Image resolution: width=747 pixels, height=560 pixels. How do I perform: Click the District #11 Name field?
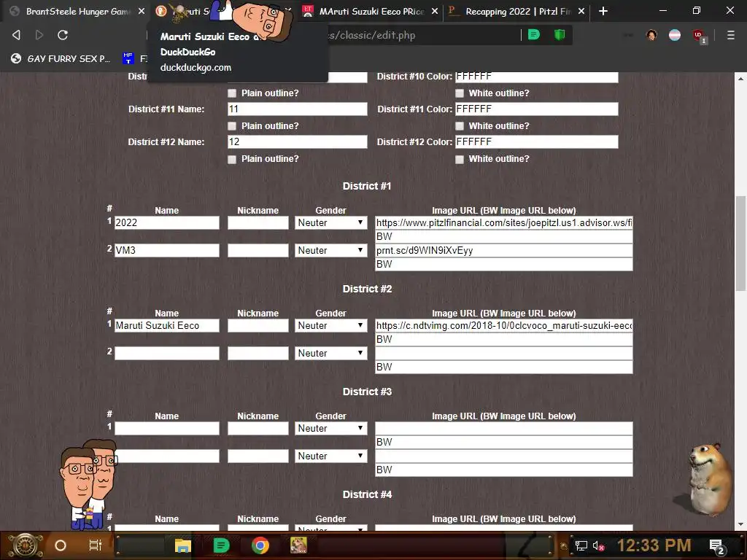click(x=298, y=109)
